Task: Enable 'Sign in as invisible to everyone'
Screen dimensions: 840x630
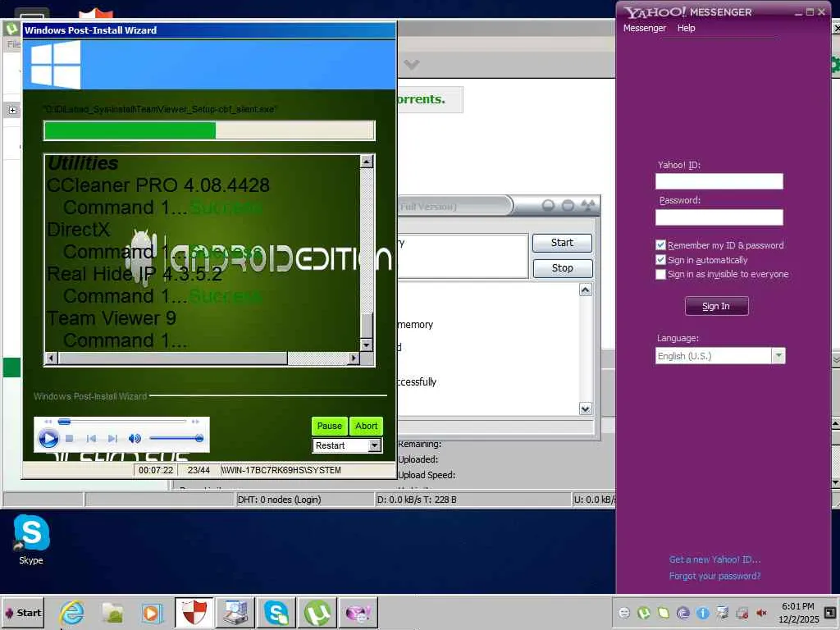Action: pyautogui.click(x=660, y=274)
